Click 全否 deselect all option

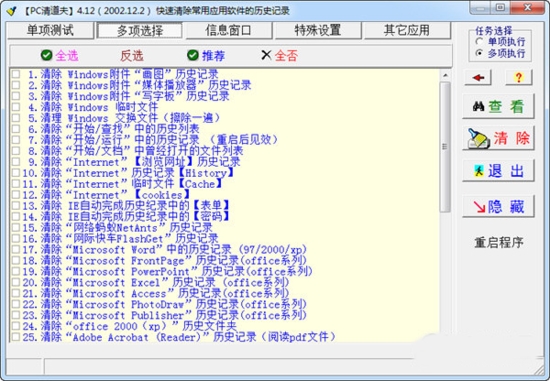point(286,55)
